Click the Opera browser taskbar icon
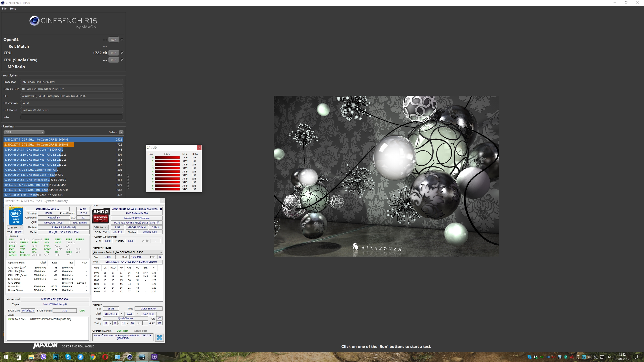The width and height of the screenshot is (644, 362). [105, 357]
